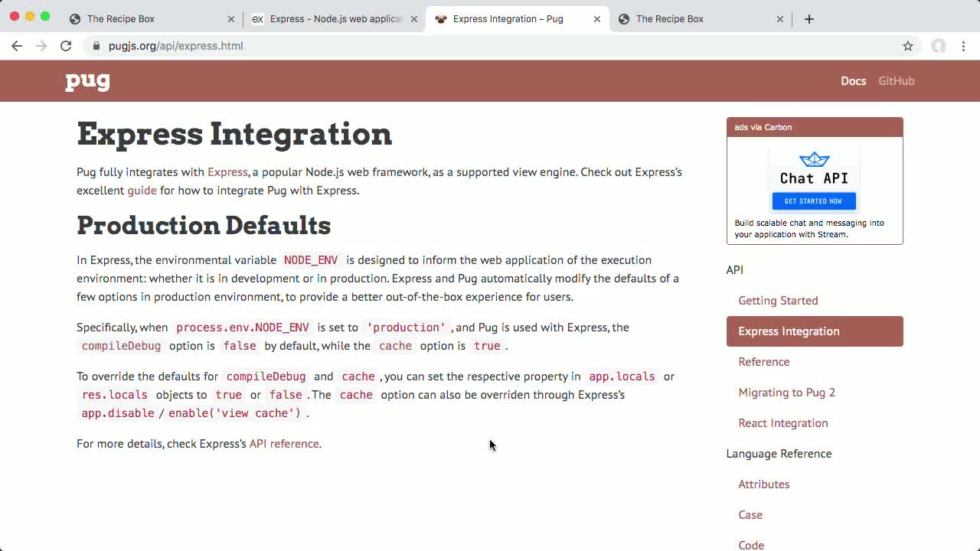Viewport: 980px width, 551px height.
Task: Click the Express link in the intro paragraph
Action: 227,171
